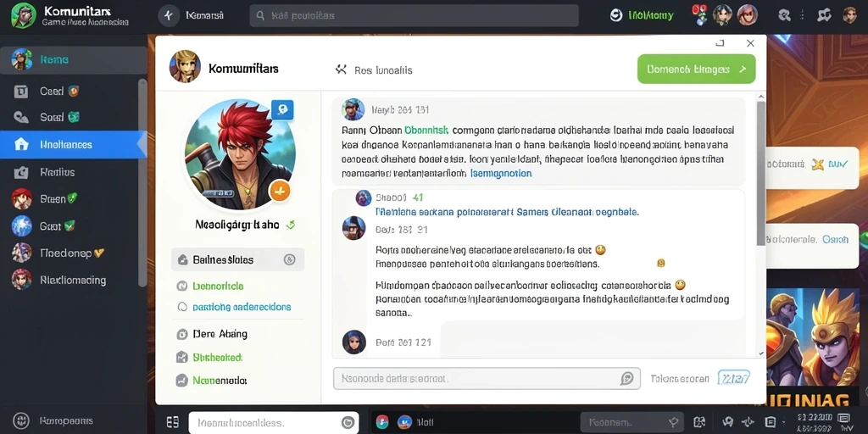
Task: Expand the Belmes Slotes row
Action: 237,259
